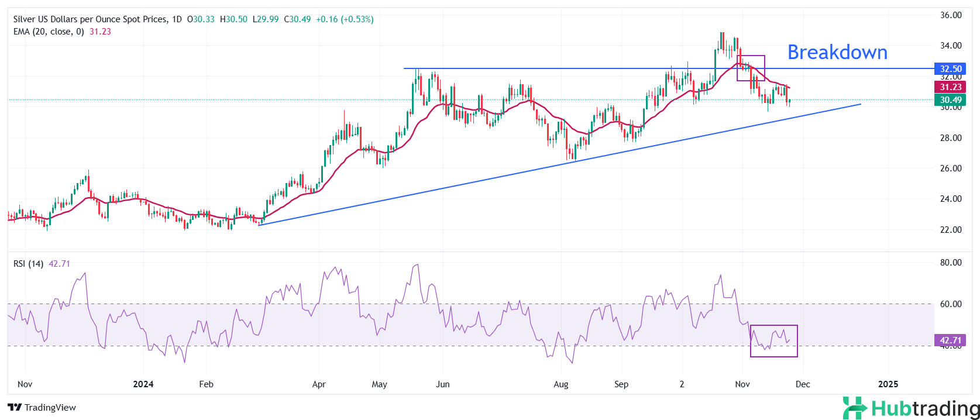Image resolution: width=980 pixels, height=420 pixels.
Task: Click the 80.00 level on the RSI axis
Action: click(x=951, y=263)
